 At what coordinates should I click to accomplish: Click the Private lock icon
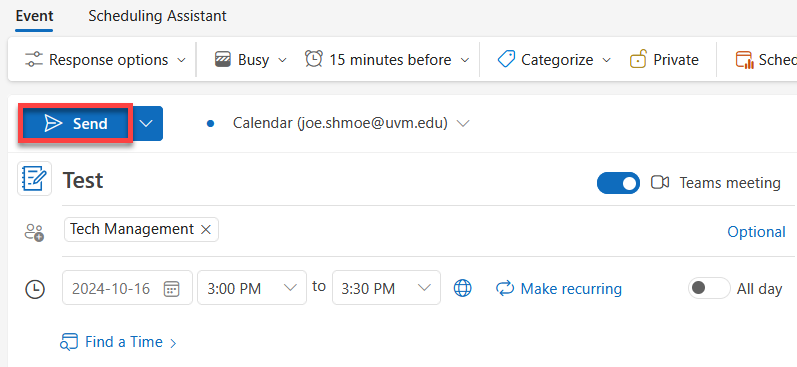coord(638,59)
